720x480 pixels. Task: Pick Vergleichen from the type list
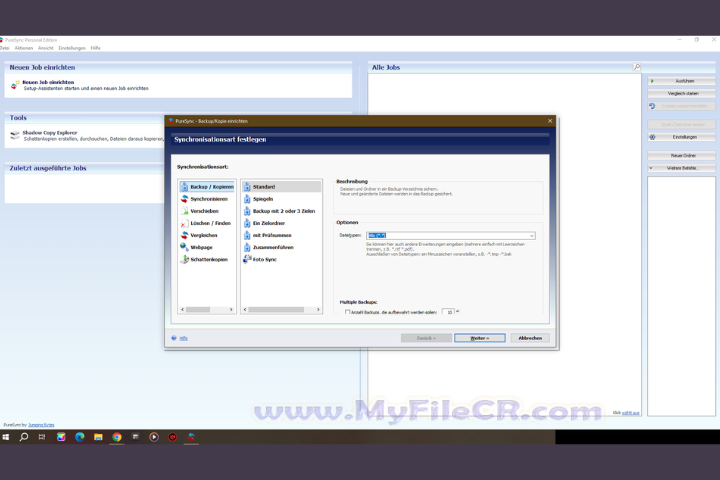point(199,235)
